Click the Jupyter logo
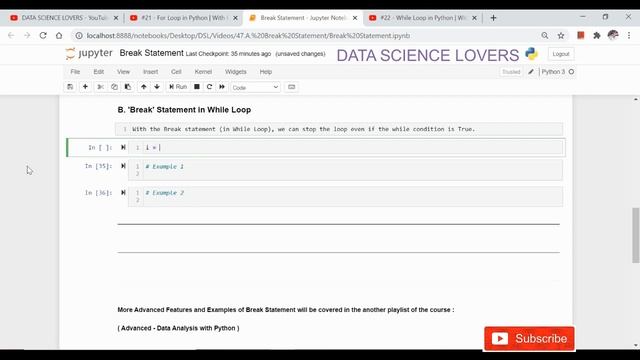The width and height of the screenshot is (640, 360). tap(89, 53)
